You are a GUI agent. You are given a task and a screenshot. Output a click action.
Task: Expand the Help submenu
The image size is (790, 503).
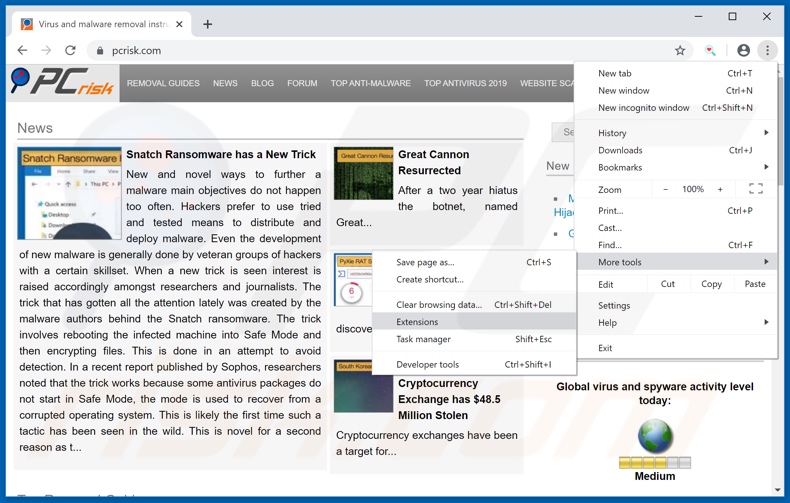pyautogui.click(x=676, y=323)
